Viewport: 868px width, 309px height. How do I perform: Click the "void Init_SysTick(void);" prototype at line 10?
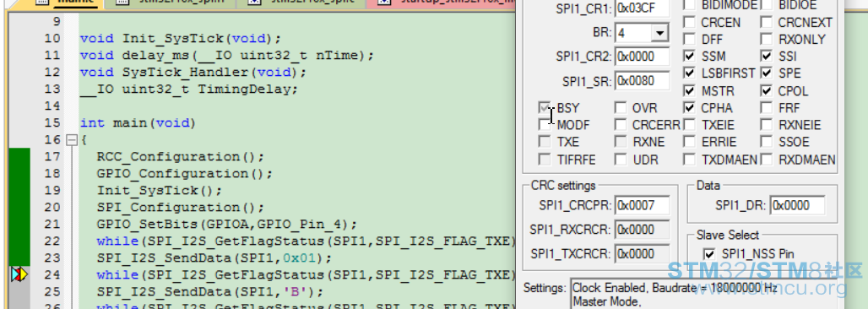tap(181, 39)
